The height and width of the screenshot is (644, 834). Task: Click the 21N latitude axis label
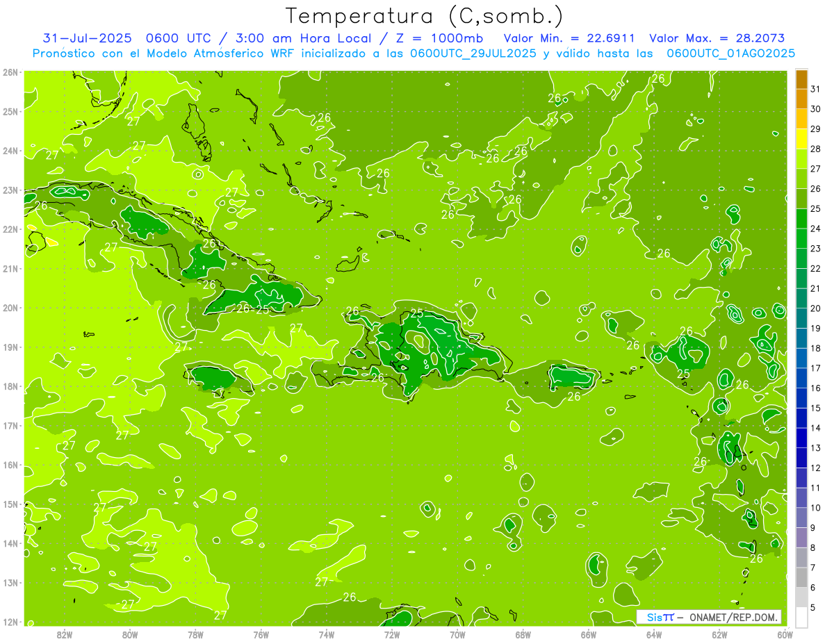(10, 268)
